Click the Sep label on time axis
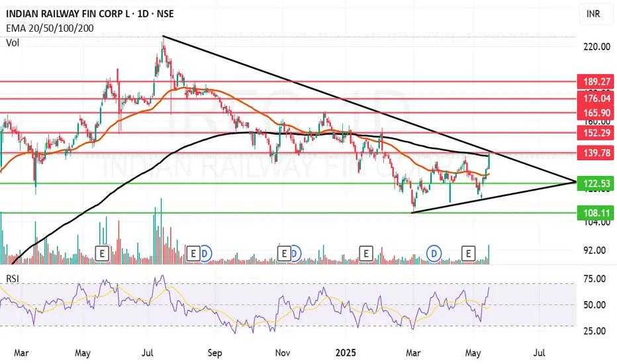 coord(215,353)
